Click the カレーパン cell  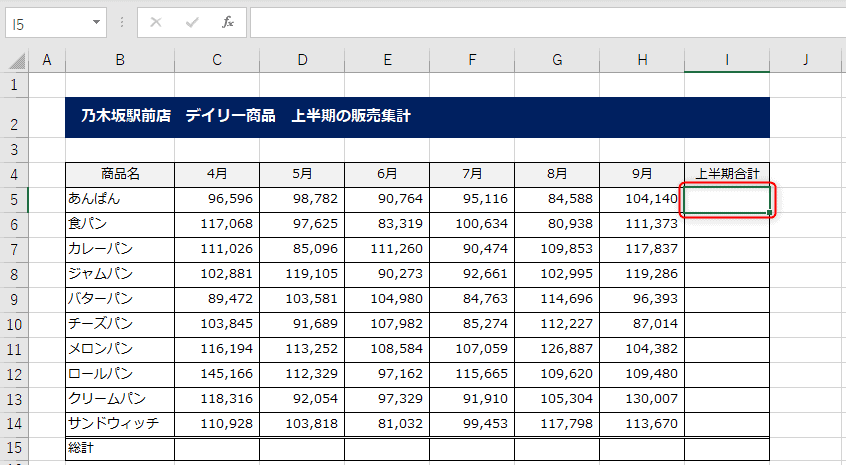click(x=120, y=250)
